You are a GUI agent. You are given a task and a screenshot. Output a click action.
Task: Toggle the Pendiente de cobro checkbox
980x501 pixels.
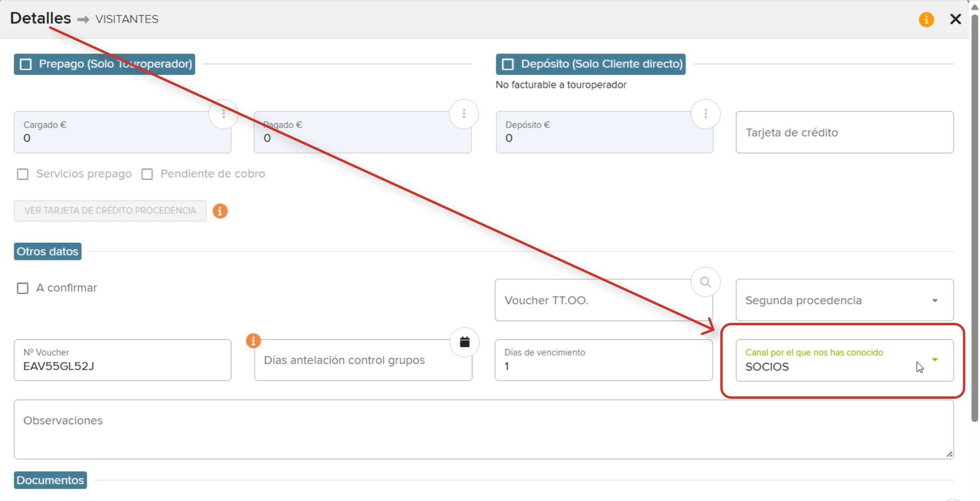point(147,174)
